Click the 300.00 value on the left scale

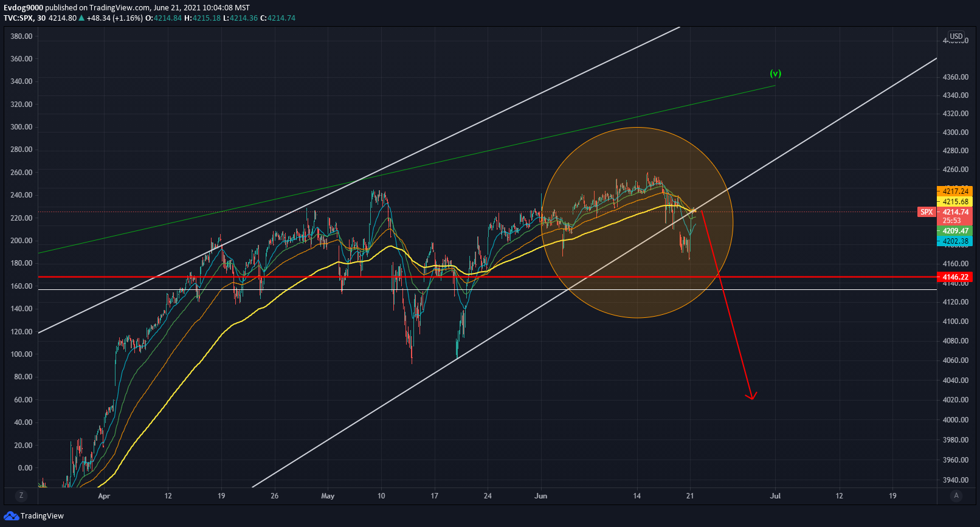point(21,127)
